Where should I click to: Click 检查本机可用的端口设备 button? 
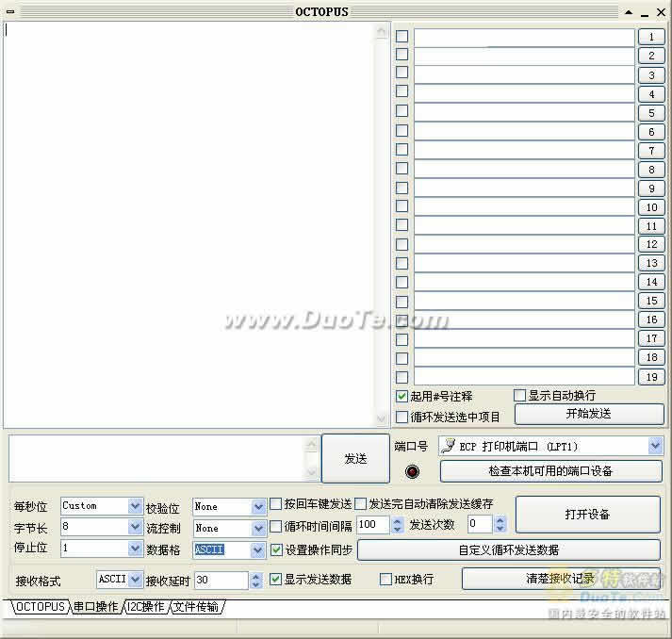tap(550, 471)
